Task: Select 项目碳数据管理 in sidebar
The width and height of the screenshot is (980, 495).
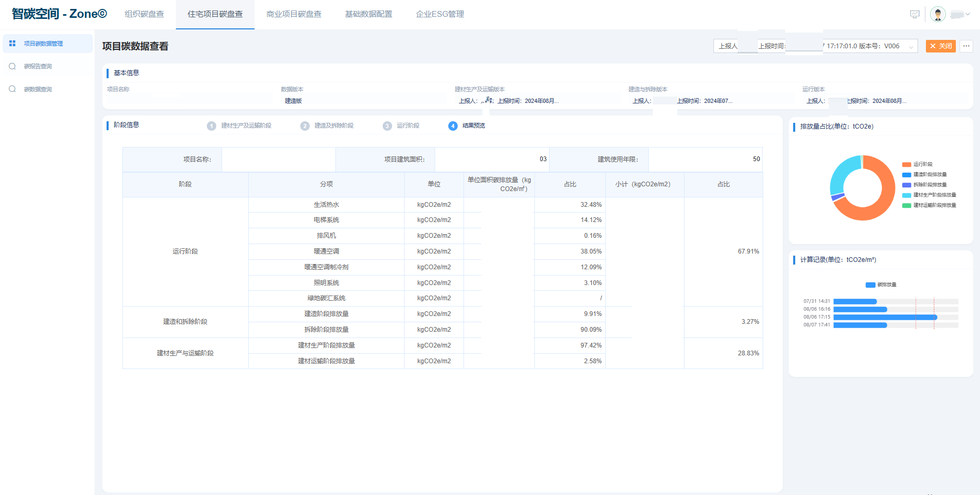Action: [48, 44]
